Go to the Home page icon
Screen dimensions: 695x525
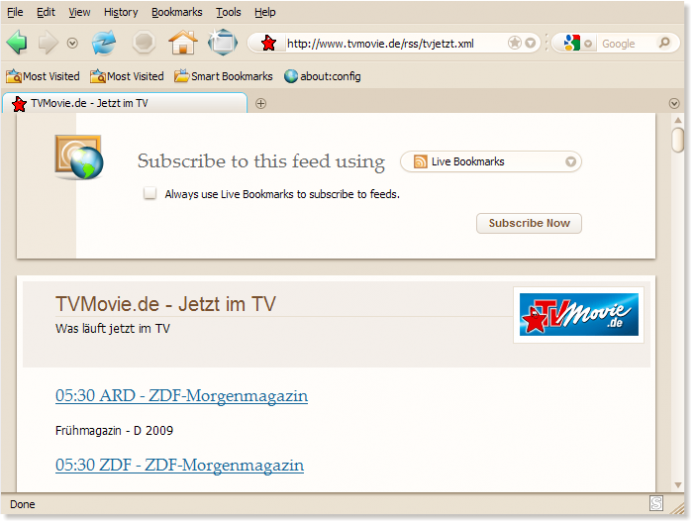tap(183, 43)
